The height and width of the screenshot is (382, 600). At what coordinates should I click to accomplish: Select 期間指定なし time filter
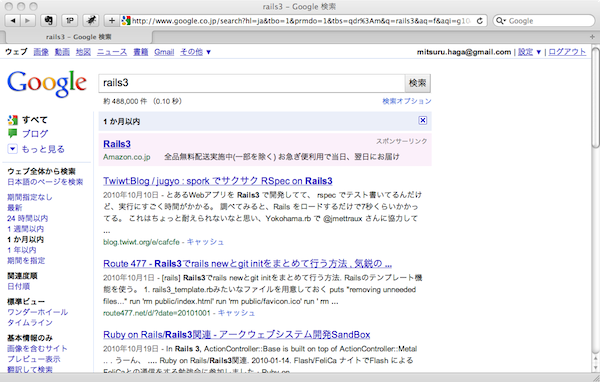pos(30,197)
